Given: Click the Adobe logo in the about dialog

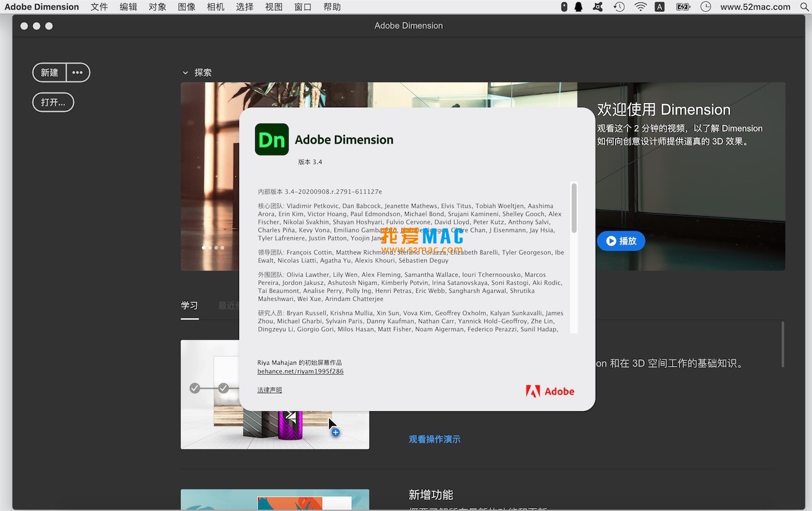Looking at the screenshot, I should (550, 391).
